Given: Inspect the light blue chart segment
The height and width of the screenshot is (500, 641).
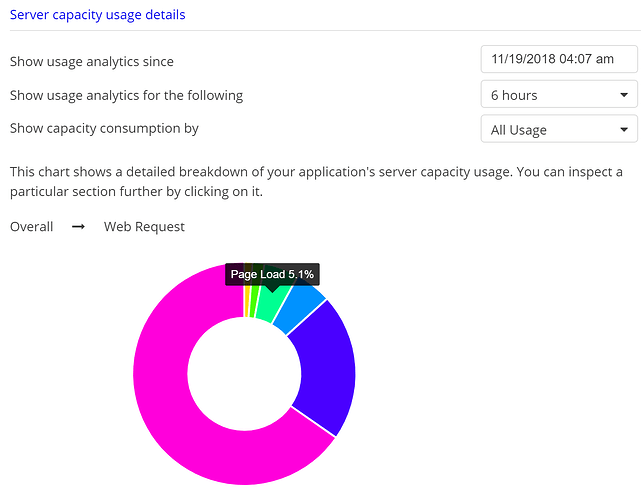Looking at the screenshot, I should 300,313.
